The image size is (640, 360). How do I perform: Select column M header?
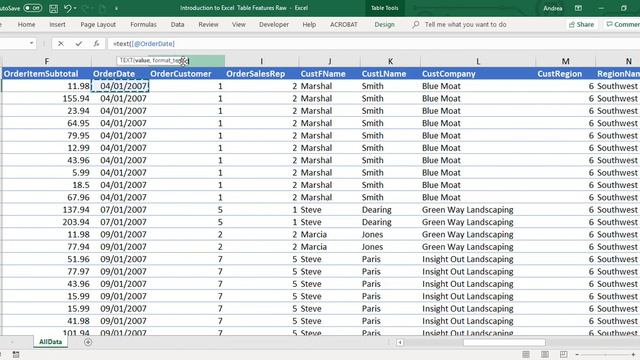(565, 61)
